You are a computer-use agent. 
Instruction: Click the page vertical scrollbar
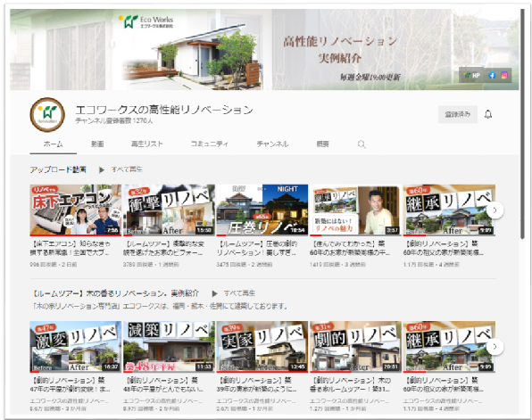click(x=523, y=124)
